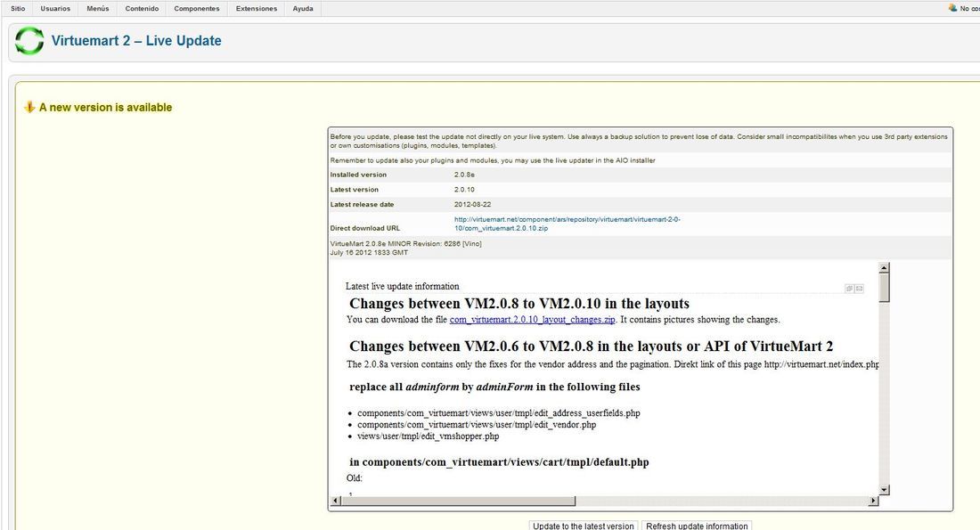Image resolution: width=980 pixels, height=530 pixels.
Task: Open the Componentes menu
Action: tap(197, 9)
